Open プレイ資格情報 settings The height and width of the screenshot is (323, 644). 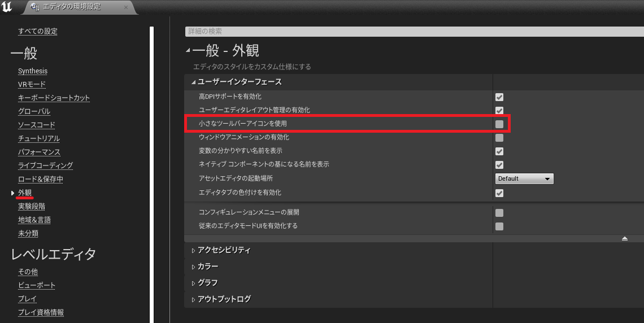[41, 312]
